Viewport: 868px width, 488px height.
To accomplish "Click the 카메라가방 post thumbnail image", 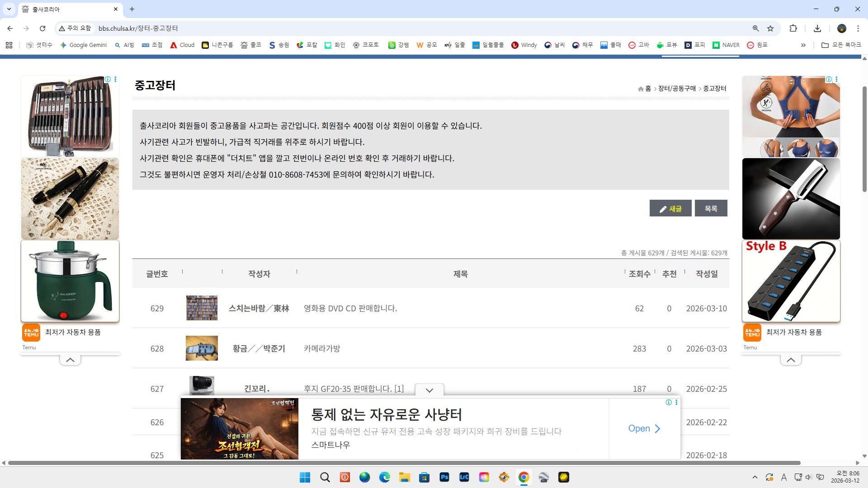I will (202, 348).
